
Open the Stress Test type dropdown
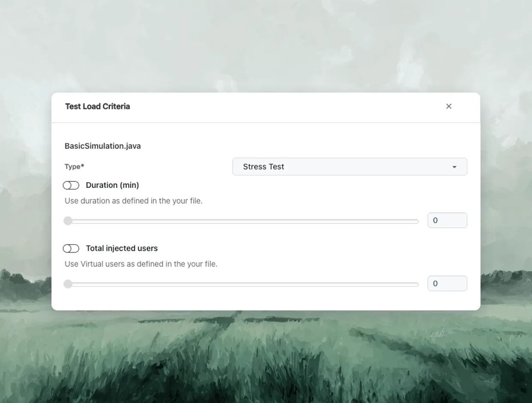350,167
